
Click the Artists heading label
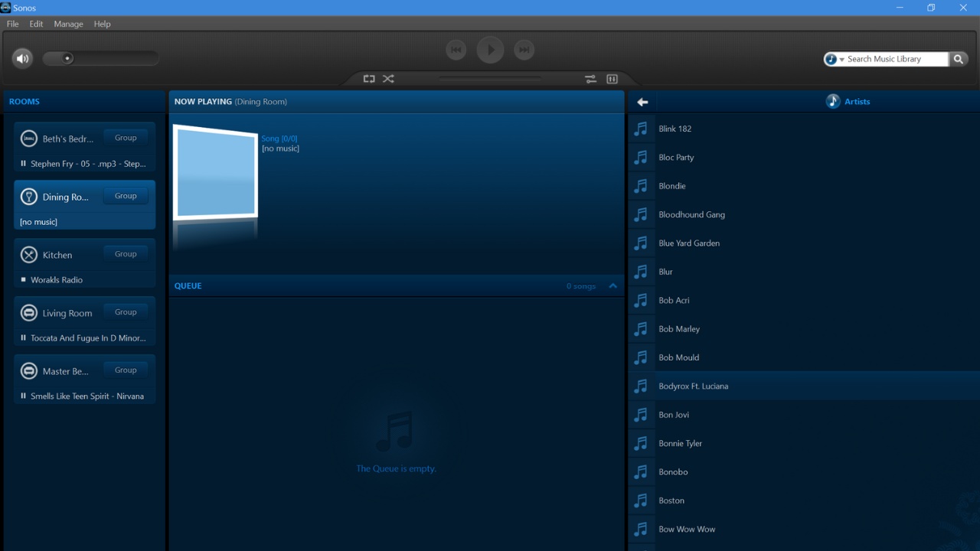857,102
